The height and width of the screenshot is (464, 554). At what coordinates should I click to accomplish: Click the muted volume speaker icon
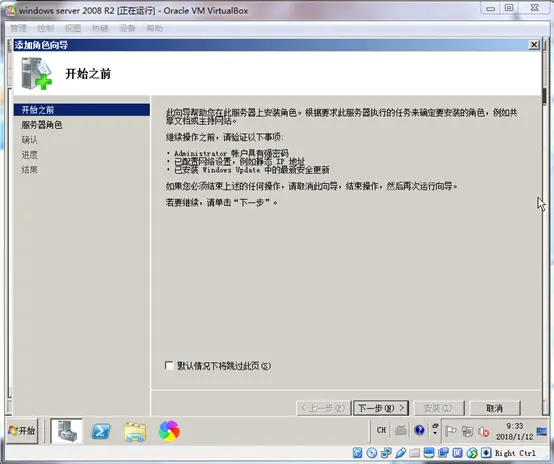(483, 431)
